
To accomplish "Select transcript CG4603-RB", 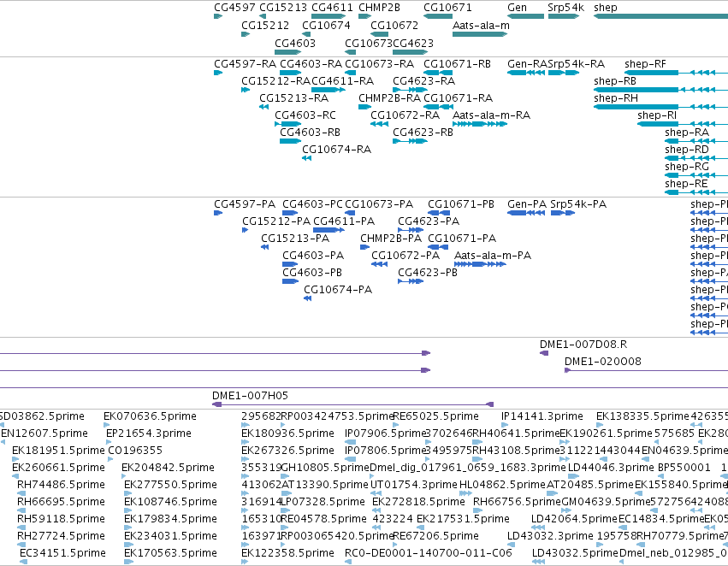I will tap(290, 142).
